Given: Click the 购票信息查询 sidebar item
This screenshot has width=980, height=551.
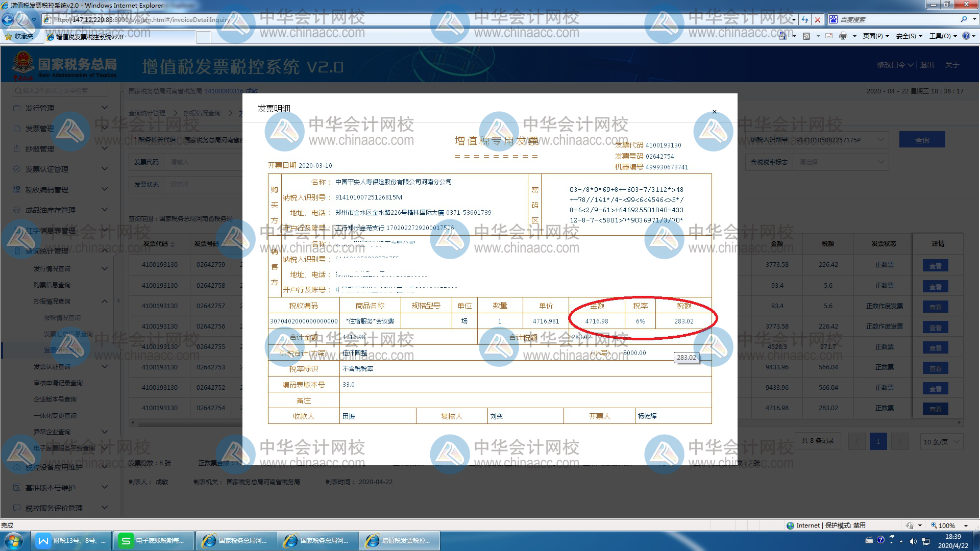Looking at the screenshot, I should [x=52, y=285].
